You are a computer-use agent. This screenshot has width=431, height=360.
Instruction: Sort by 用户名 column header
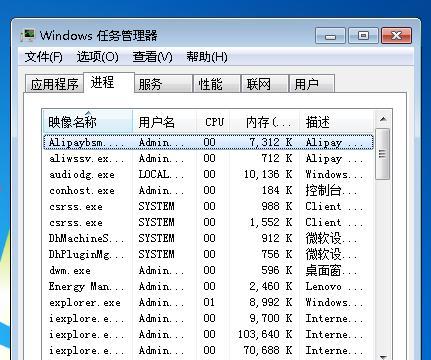164,122
